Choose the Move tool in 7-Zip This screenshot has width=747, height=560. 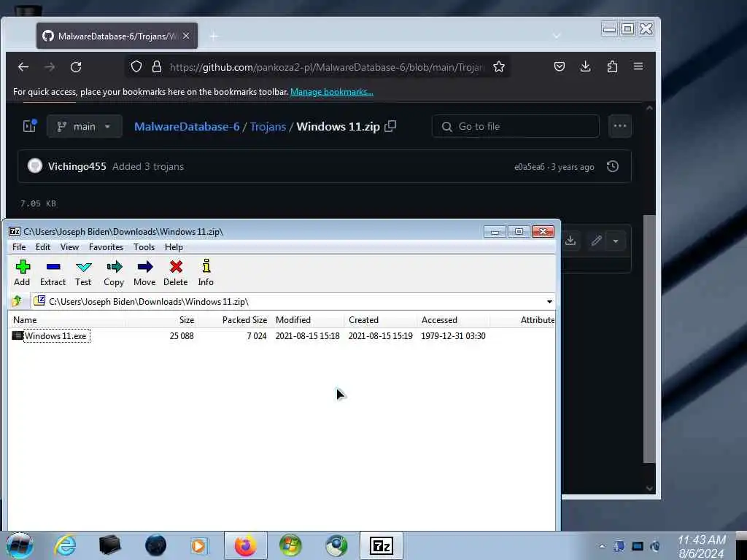click(145, 273)
